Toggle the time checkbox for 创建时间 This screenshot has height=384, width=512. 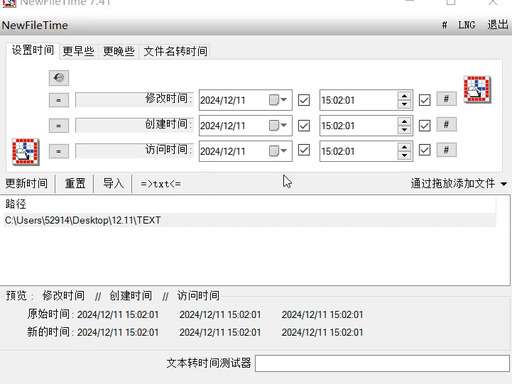coord(424,126)
